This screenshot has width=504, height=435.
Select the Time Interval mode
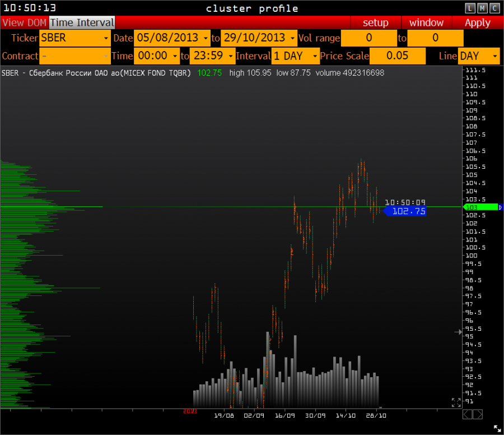(x=82, y=23)
